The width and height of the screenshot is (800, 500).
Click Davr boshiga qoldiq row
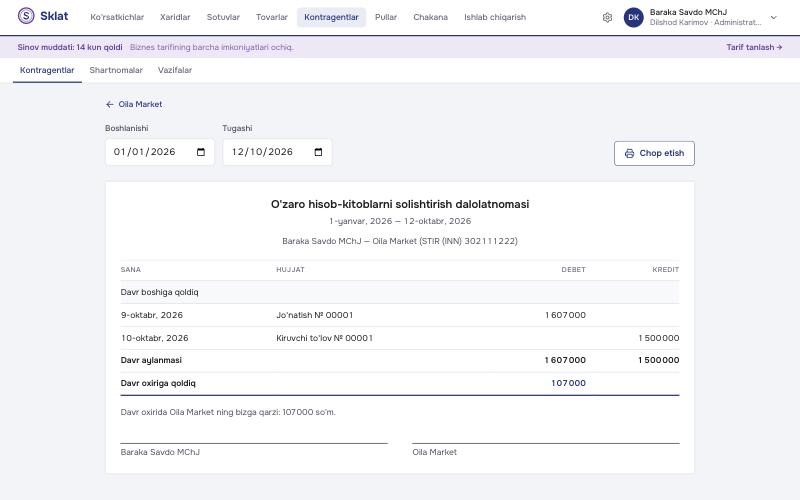point(399,292)
